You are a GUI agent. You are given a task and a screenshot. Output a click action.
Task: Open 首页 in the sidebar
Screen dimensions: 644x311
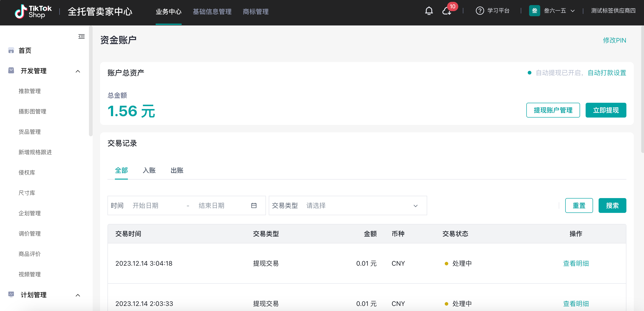(x=25, y=50)
